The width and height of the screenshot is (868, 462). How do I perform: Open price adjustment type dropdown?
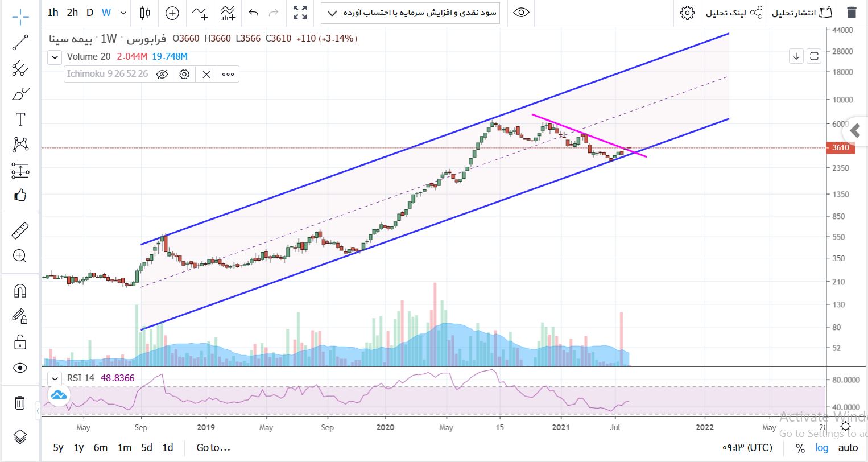pos(410,13)
